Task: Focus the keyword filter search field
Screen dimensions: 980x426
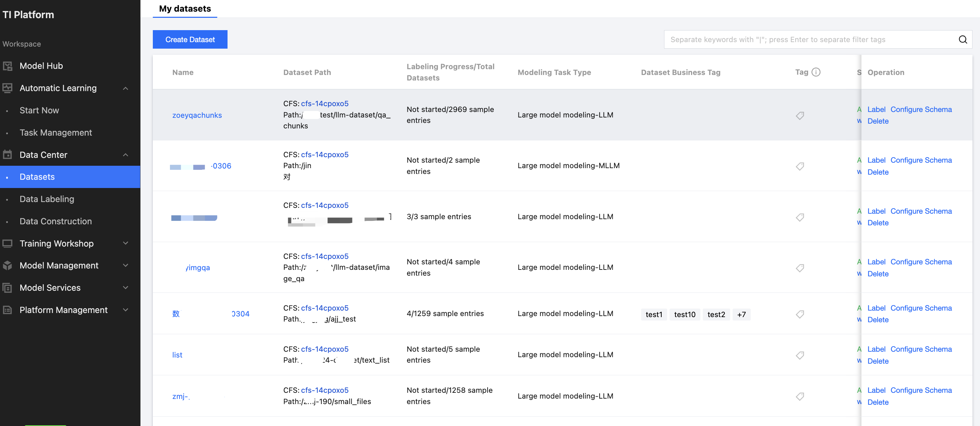Action: pos(810,40)
